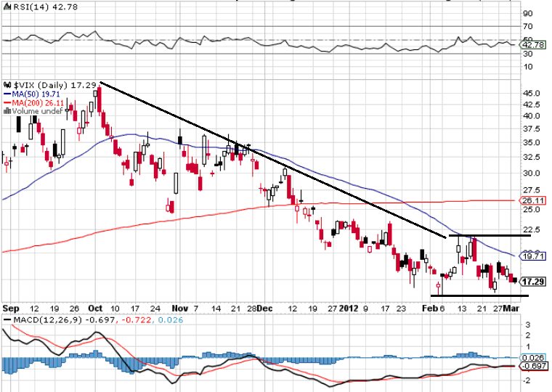Click the 90 level on the RSI axis

[528, 13]
